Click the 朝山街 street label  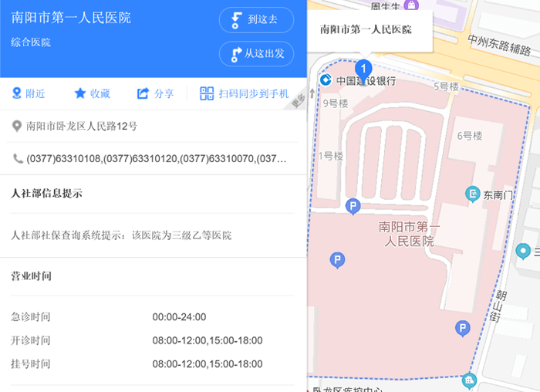point(498,306)
